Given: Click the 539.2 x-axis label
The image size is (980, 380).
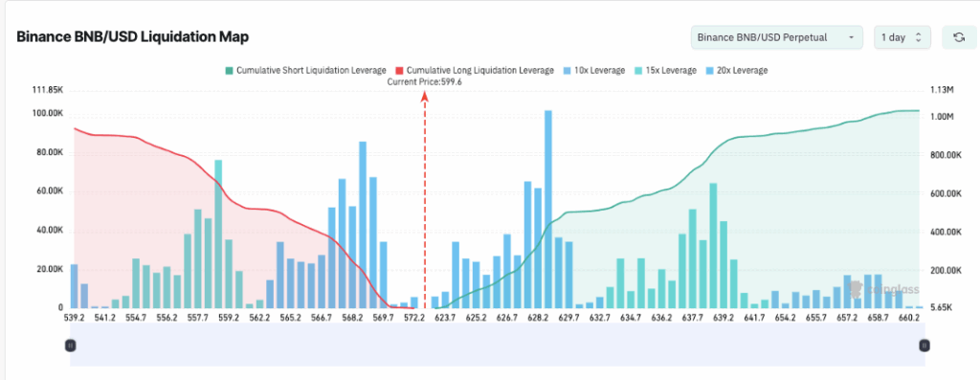Looking at the screenshot, I should click(x=75, y=318).
